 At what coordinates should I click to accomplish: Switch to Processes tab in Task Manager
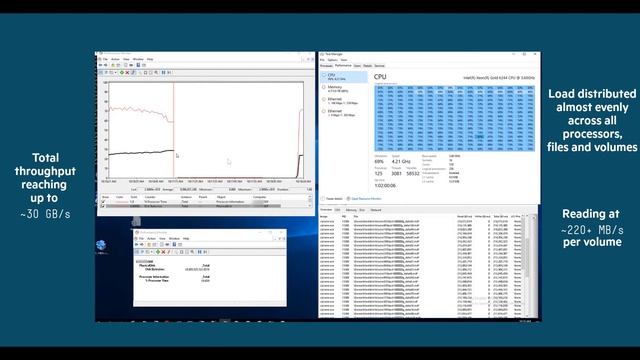coord(326,66)
